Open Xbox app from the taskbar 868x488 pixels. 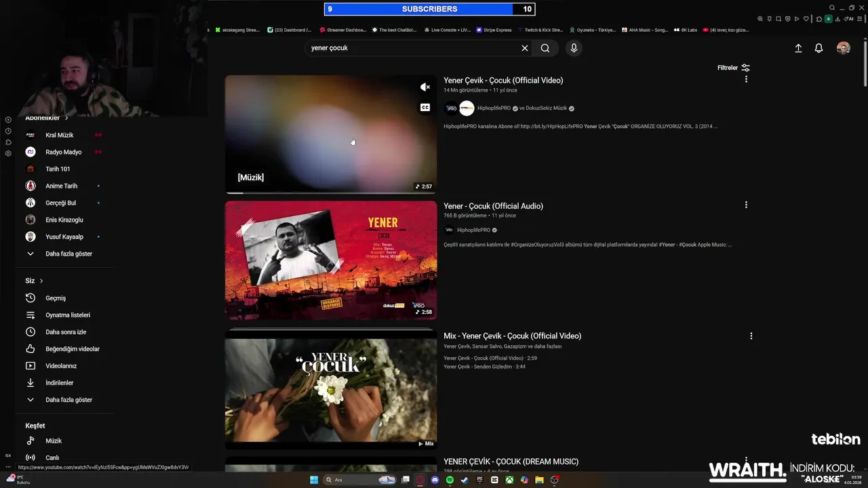509,480
